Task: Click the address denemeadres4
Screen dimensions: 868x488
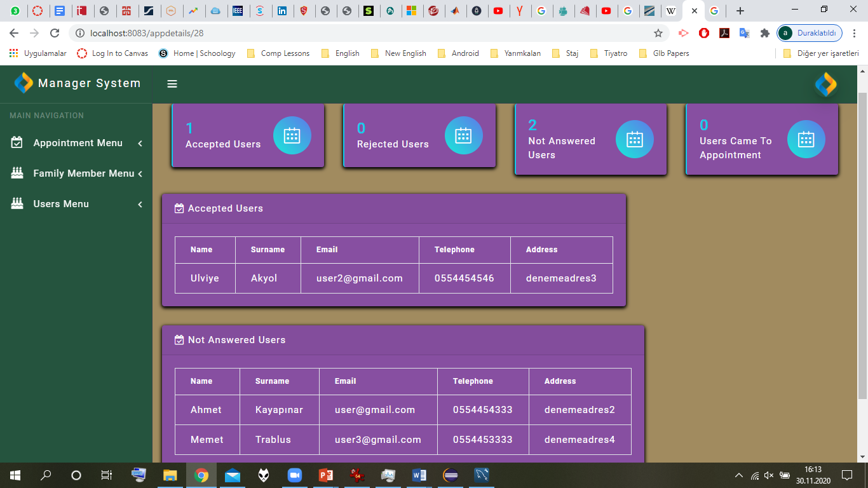Action: click(x=580, y=440)
